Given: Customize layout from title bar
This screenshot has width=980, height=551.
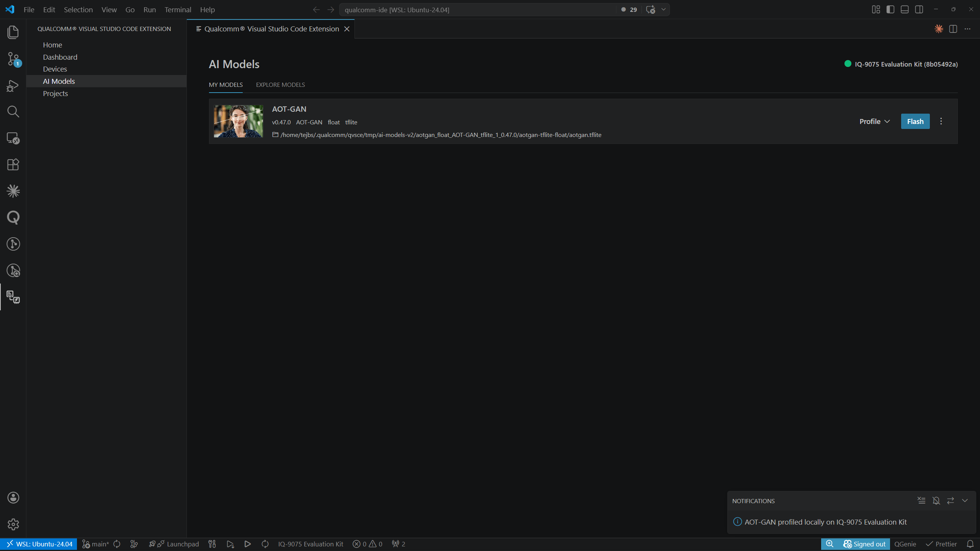Looking at the screenshot, I should coord(876,10).
